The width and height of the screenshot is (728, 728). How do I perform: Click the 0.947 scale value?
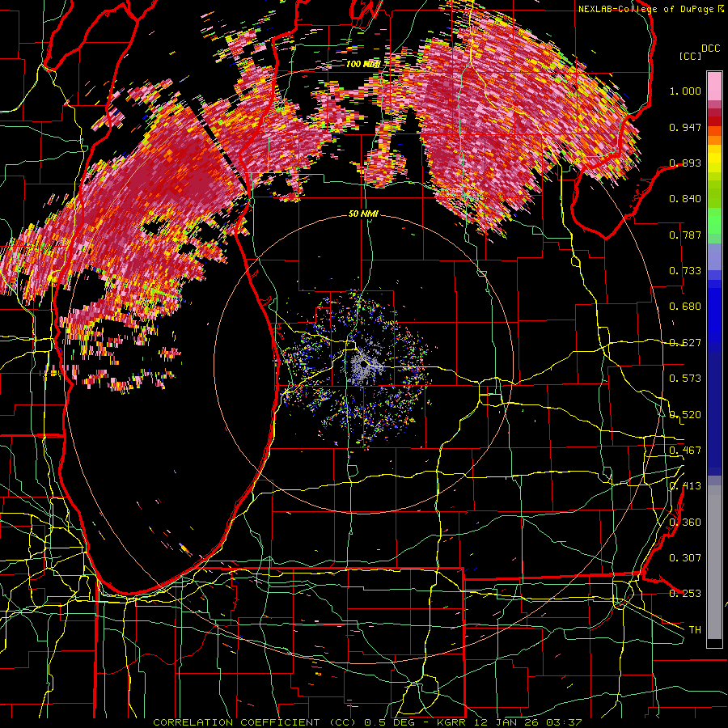click(x=685, y=127)
